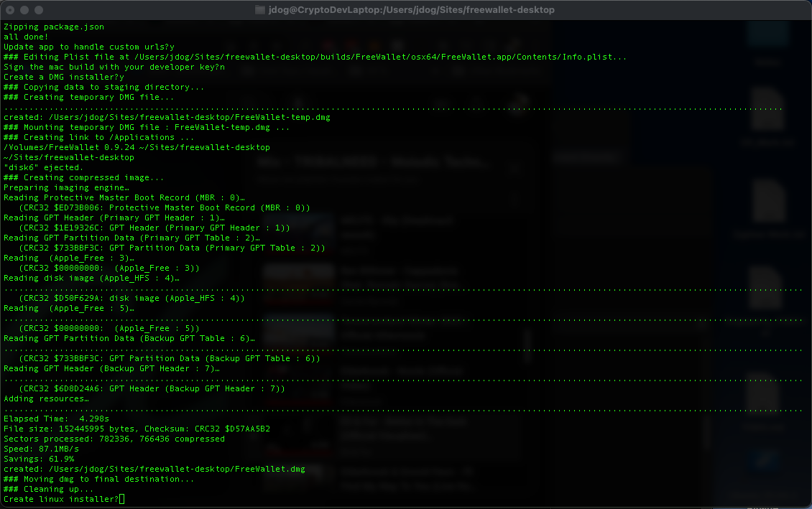This screenshot has height=509, width=812.
Task: Click 'Update app to handle custom urls?y' line
Action: [89, 47]
